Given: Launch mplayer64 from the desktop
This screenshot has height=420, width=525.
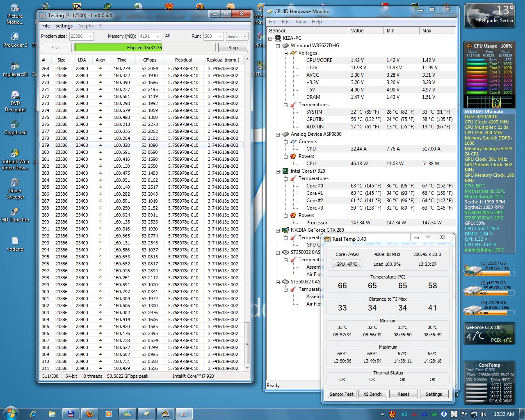Looking at the screenshot, I should click(x=15, y=69).
